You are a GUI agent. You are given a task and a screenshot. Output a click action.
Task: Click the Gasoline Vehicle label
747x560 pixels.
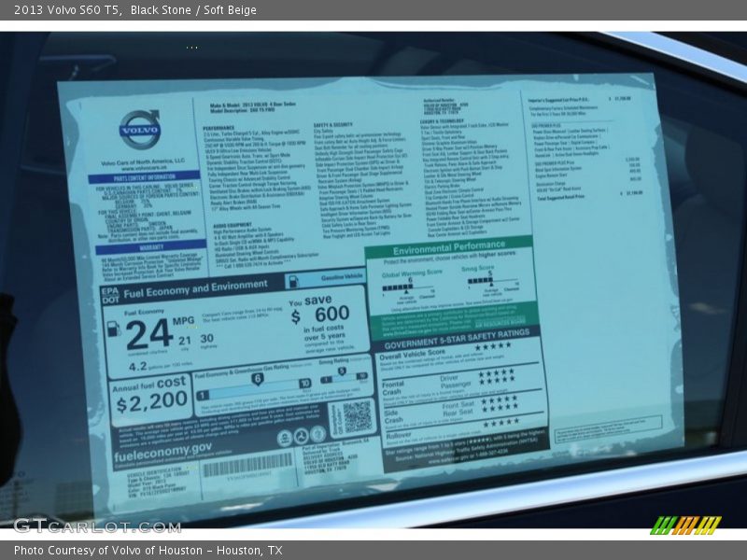pyautogui.click(x=342, y=277)
